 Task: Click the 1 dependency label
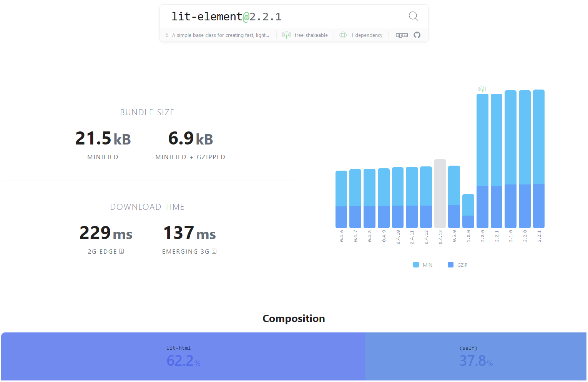point(367,35)
